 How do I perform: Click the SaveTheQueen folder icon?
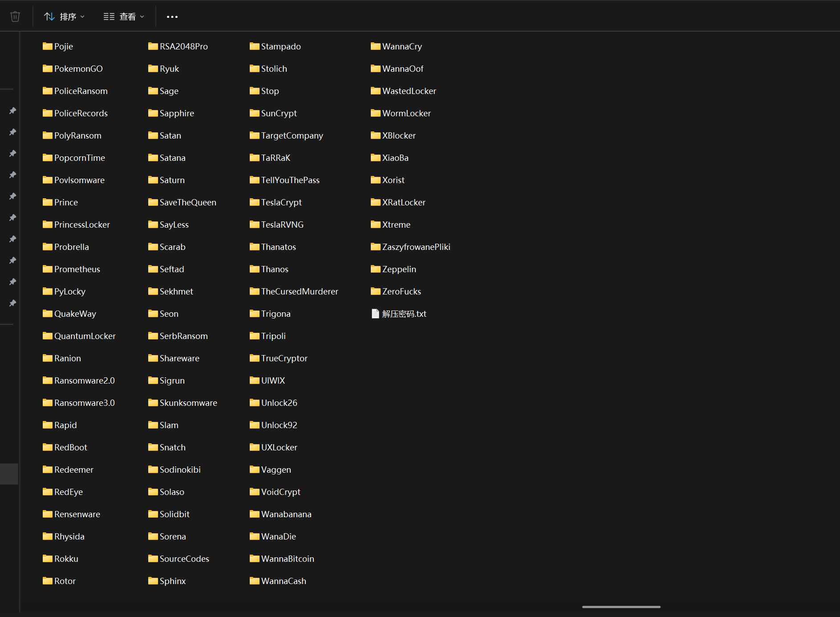(153, 202)
